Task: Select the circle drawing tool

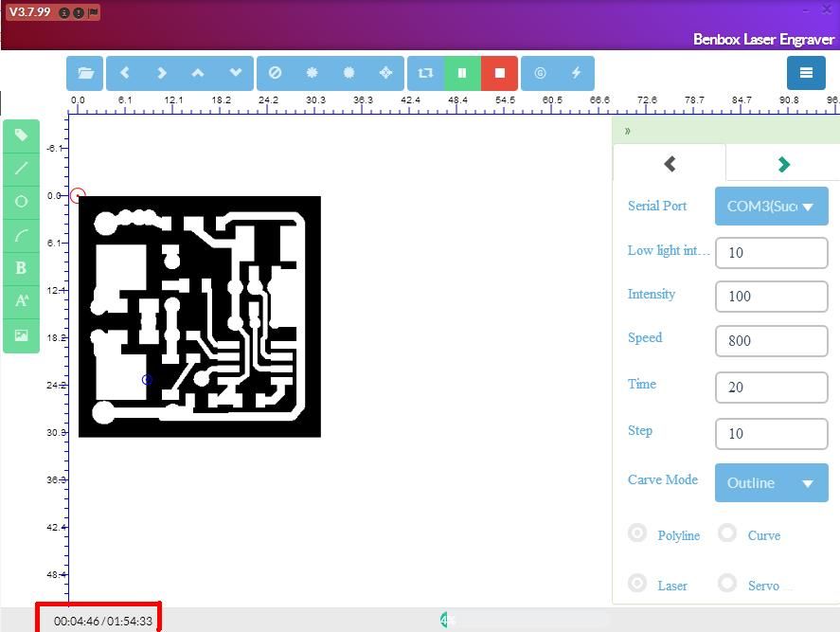Action: 22,202
